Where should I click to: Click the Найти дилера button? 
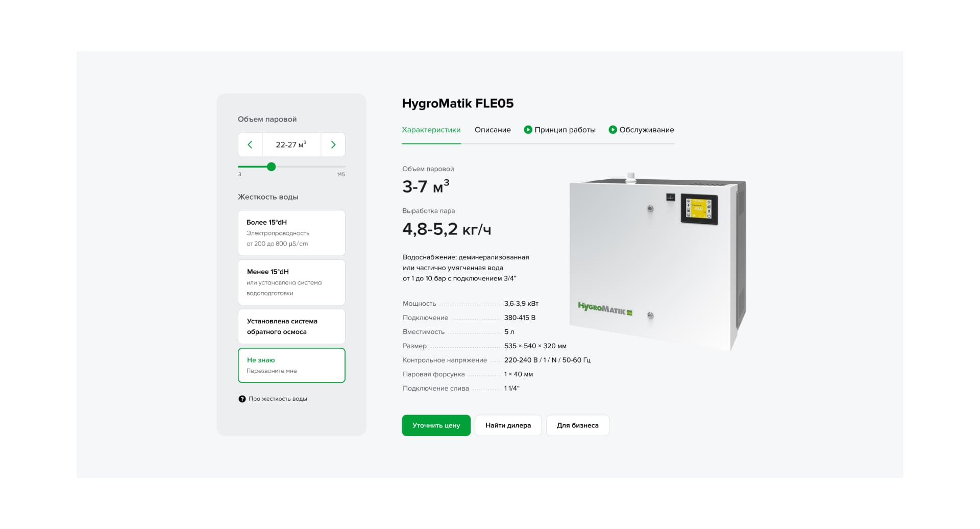pyautogui.click(x=508, y=425)
